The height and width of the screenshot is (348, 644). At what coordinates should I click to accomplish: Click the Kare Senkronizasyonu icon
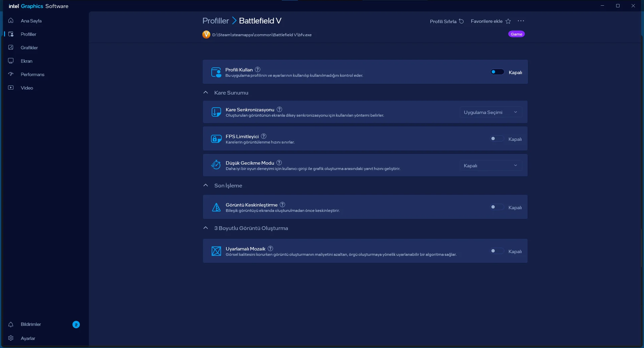pos(216,112)
